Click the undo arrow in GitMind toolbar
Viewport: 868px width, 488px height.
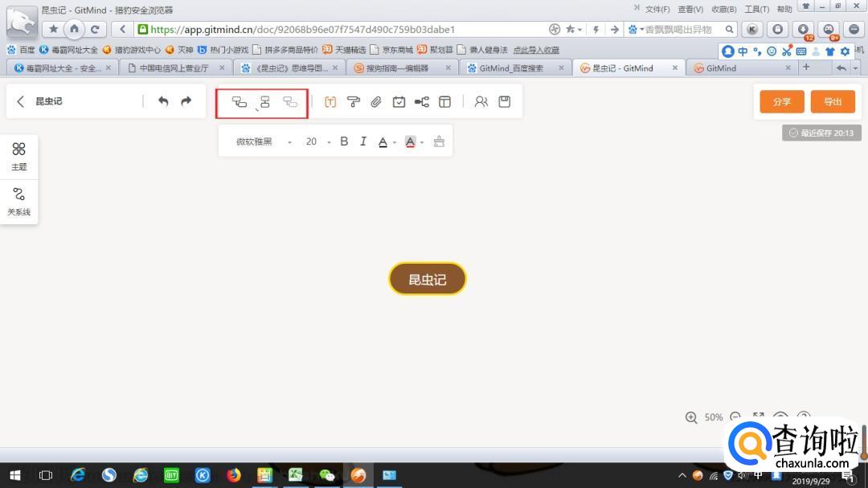[163, 101]
